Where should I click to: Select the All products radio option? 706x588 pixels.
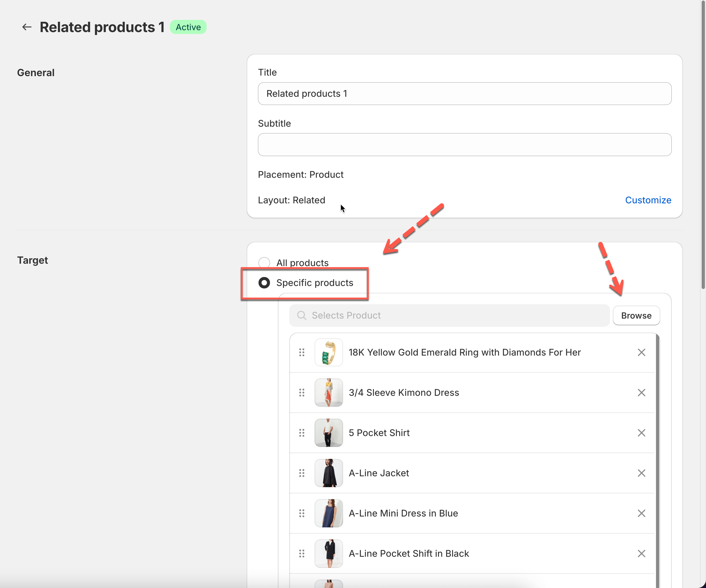click(x=264, y=263)
